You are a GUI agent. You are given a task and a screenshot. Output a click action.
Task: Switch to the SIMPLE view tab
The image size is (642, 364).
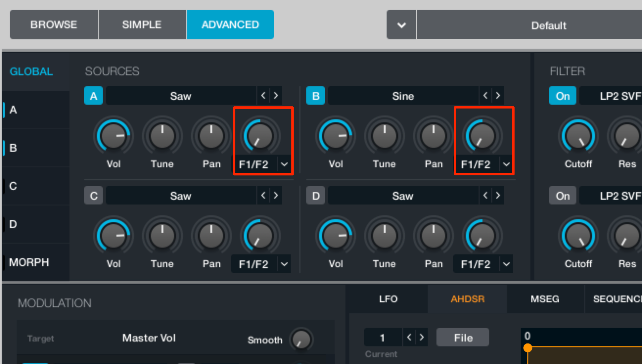click(142, 24)
